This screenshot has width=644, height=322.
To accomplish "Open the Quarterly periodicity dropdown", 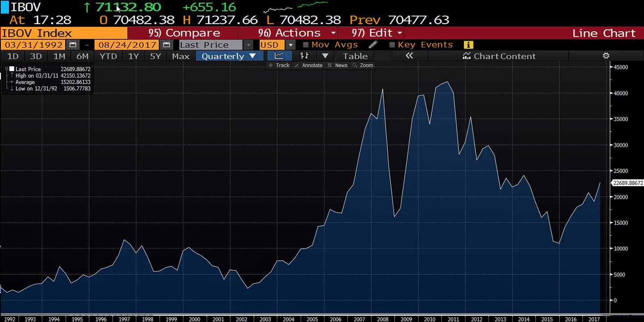I will [x=229, y=56].
